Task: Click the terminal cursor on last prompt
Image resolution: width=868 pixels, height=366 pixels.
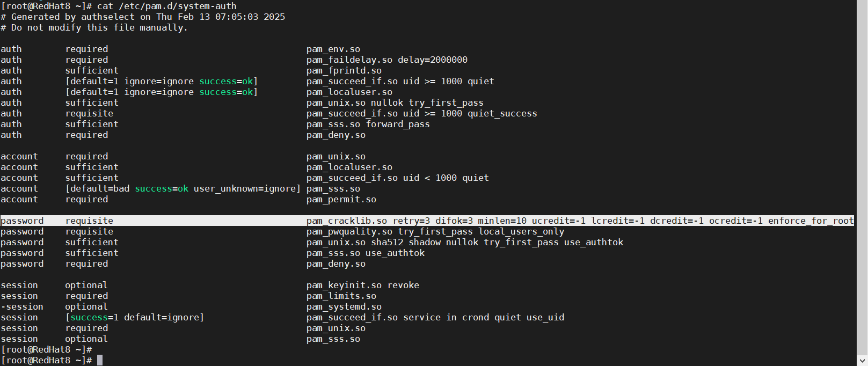Action: [x=100, y=360]
